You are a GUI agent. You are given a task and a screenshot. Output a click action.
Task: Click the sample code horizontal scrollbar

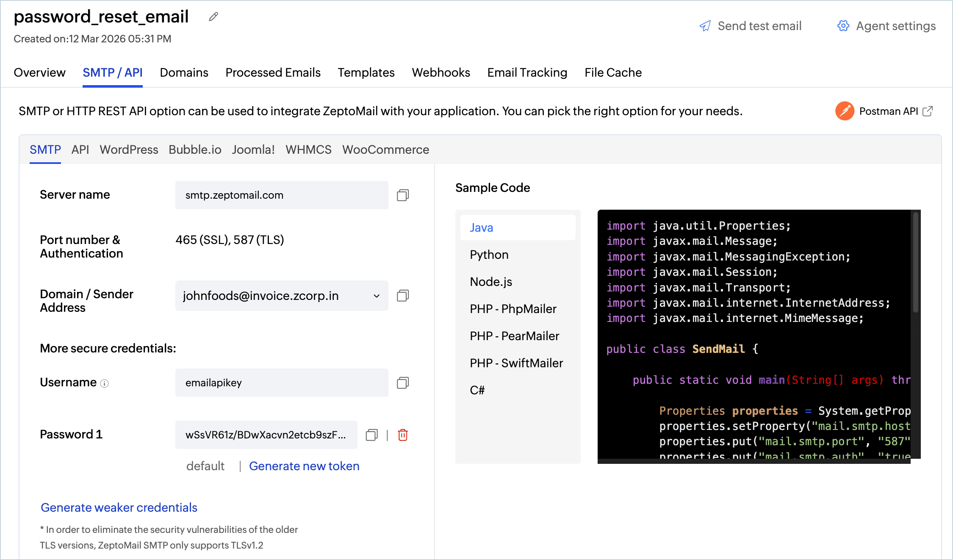tap(754, 461)
